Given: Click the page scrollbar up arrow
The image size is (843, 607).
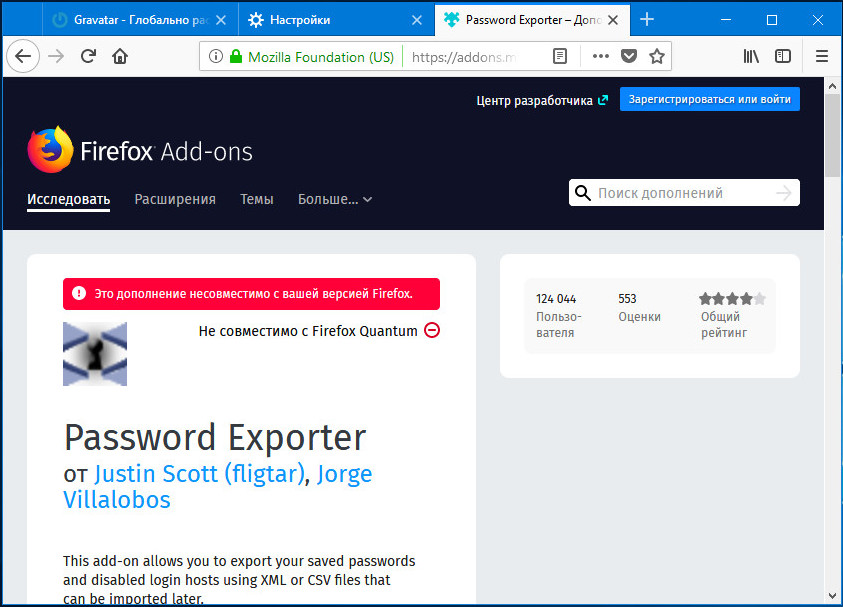Looking at the screenshot, I should (833, 86).
